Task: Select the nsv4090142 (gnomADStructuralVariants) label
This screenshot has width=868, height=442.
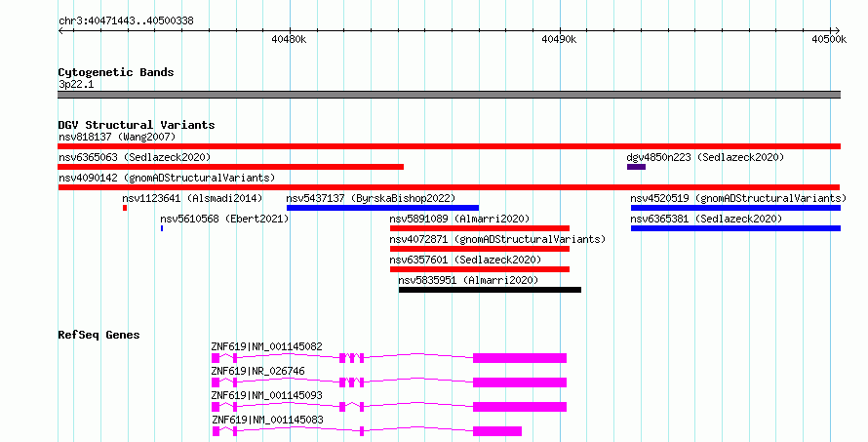Action: [167, 178]
